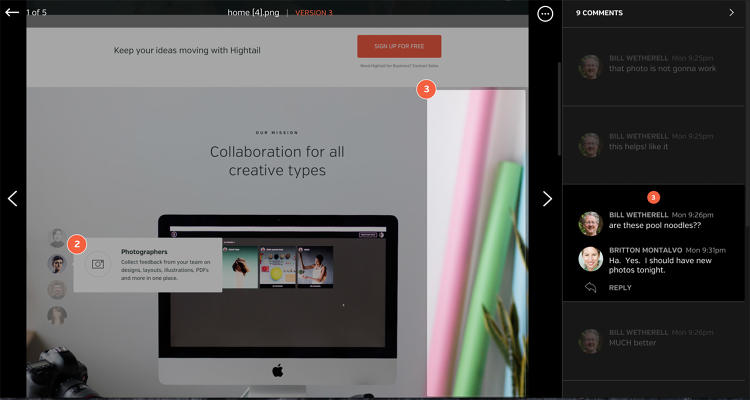Click the orange 3 badge in comment thread

tap(653, 197)
